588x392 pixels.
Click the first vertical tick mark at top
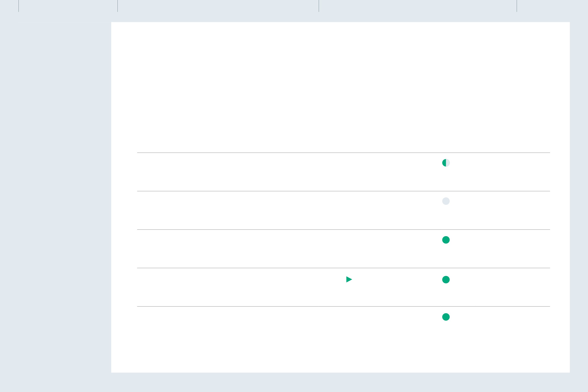click(x=18, y=6)
